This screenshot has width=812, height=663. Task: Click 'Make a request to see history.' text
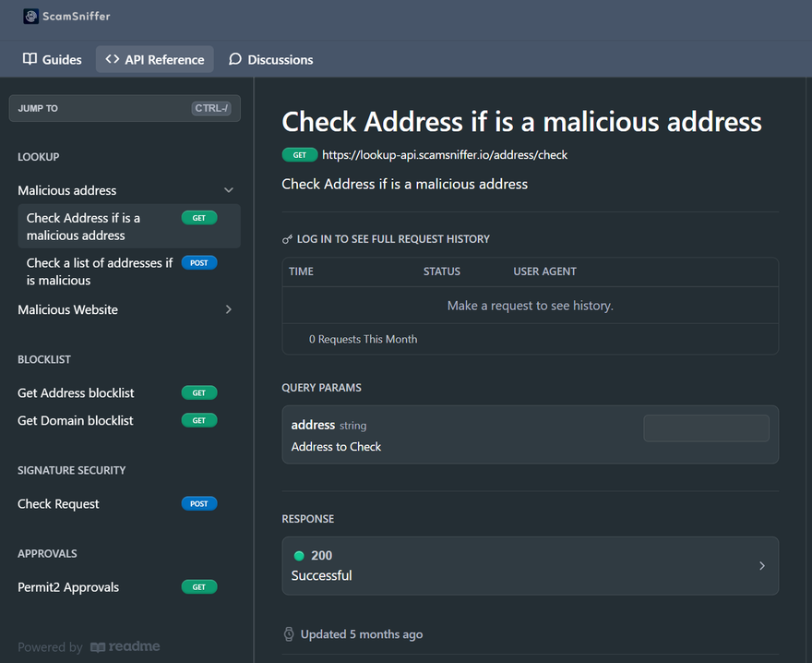click(x=531, y=306)
